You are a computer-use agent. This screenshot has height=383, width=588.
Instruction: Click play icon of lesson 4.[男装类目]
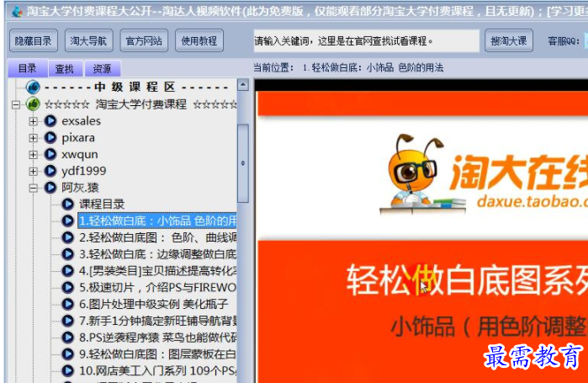[67, 270]
